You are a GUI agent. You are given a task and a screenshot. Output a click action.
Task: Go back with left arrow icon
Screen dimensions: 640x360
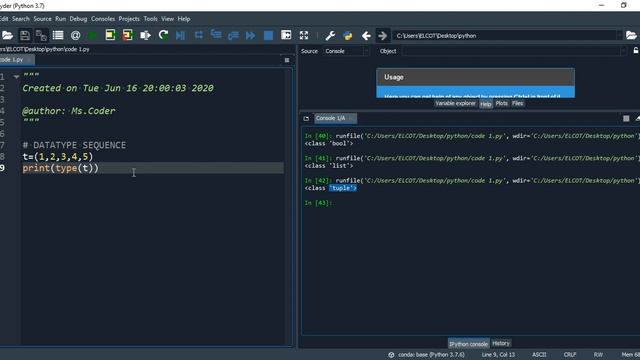(366, 36)
